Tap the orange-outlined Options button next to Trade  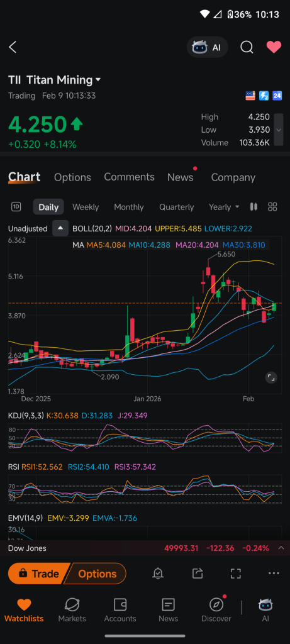click(x=96, y=574)
